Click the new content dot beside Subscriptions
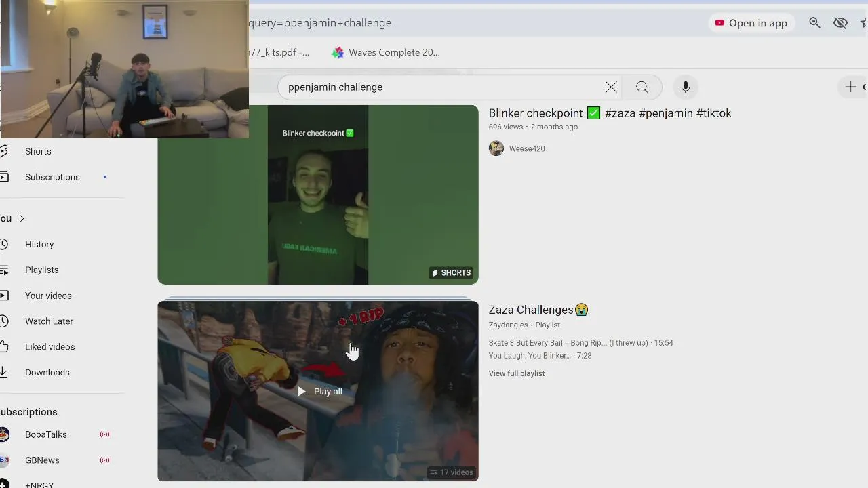The image size is (868, 488). coord(104,177)
